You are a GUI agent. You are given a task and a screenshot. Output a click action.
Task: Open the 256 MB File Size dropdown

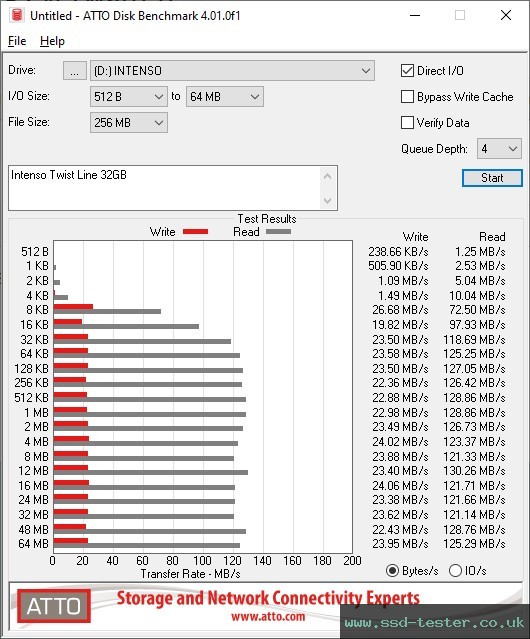click(129, 123)
